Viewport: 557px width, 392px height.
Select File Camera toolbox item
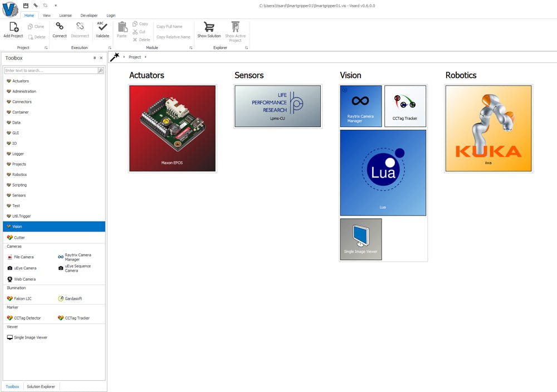pos(21,257)
